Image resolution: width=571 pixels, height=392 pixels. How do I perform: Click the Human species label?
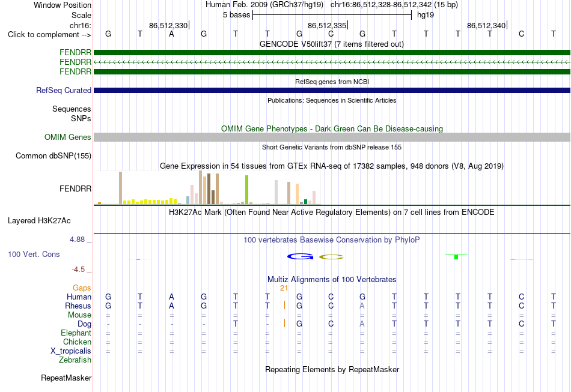point(79,297)
